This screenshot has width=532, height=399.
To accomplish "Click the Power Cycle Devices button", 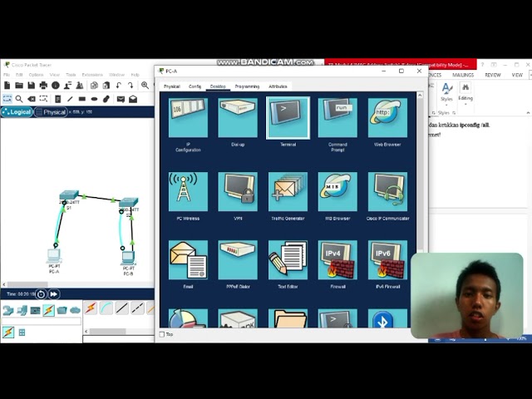I will pyautogui.click(x=41, y=294).
